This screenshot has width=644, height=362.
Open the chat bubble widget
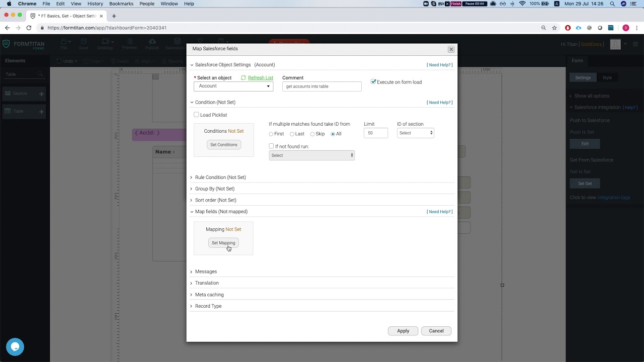15,347
